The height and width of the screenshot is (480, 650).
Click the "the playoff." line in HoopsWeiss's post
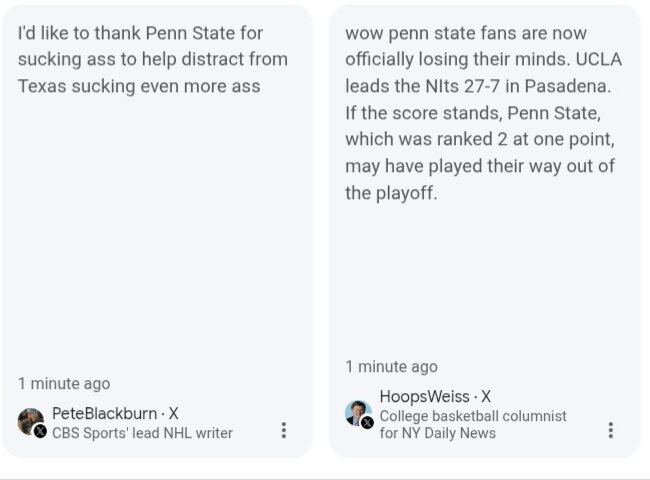point(391,193)
